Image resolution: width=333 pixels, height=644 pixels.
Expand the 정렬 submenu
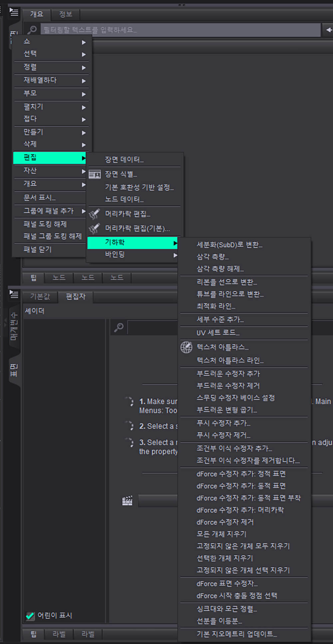point(52,67)
